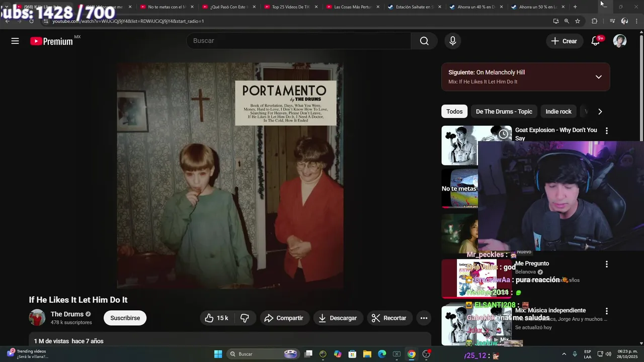
Task: Open the 'Me Pregunto' video title
Action: (x=532, y=263)
